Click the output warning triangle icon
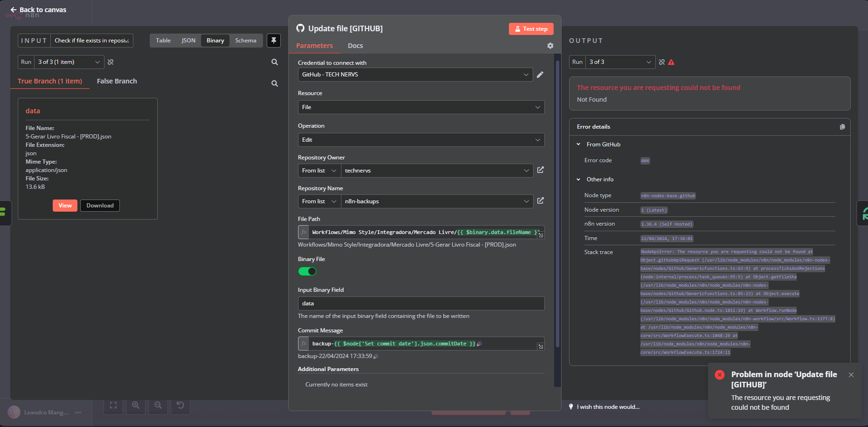The height and width of the screenshot is (427, 868). point(671,62)
